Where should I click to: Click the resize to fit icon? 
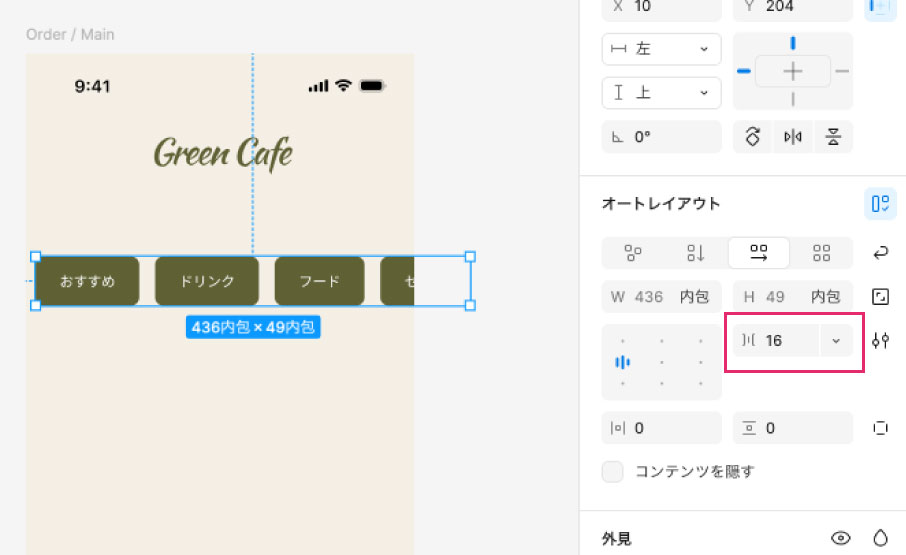pos(881,297)
